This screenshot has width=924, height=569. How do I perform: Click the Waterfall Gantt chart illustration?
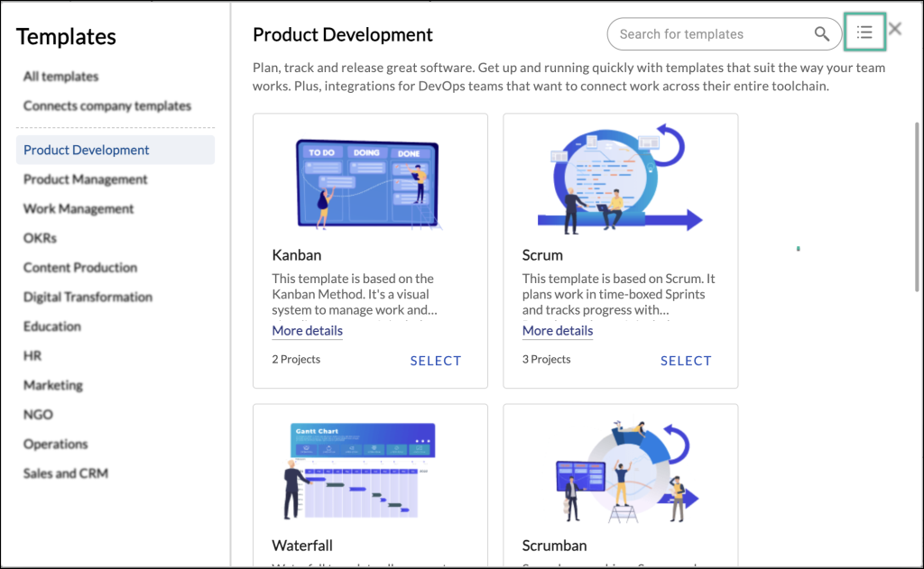[x=359, y=472]
